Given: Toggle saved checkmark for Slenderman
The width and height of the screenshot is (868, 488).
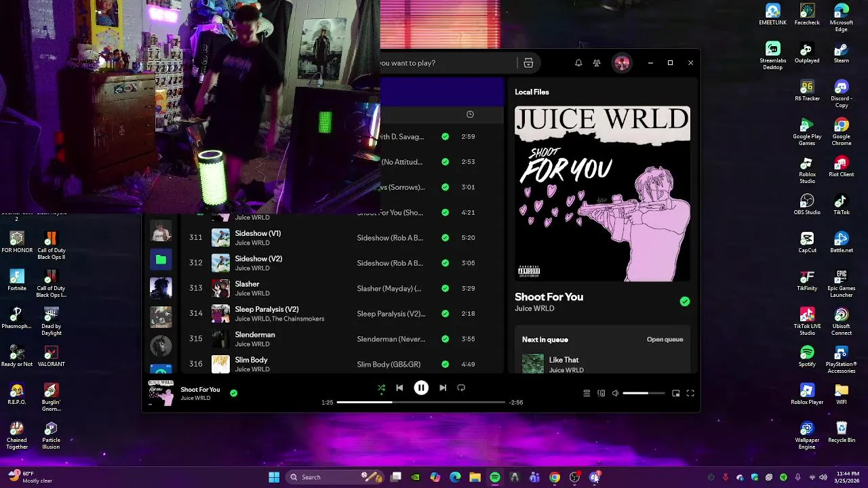Looking at the screenshot, I should (x=445, y=339).
